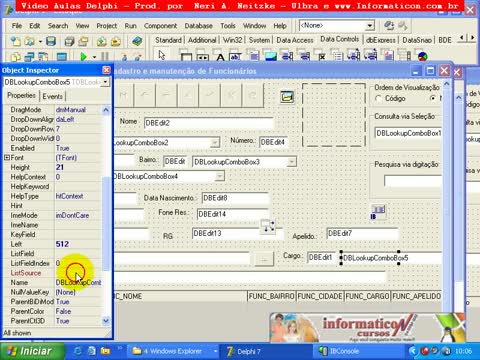Select the arrow pointer in component palette
This screenshot has height=360, width=480.
point(162,55)
